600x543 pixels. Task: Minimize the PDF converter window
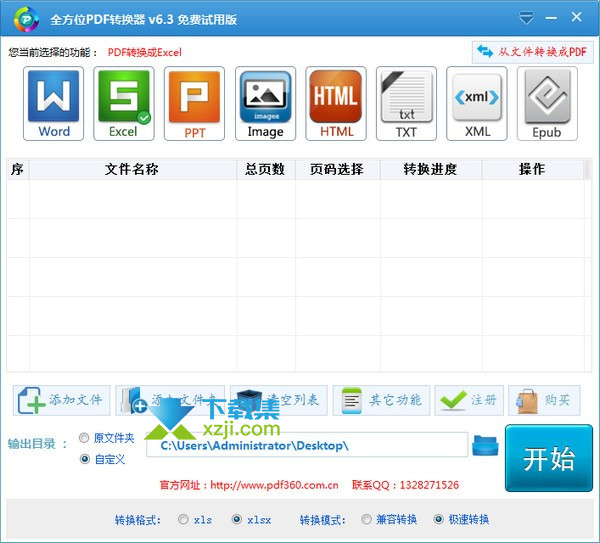pos(551,18)
